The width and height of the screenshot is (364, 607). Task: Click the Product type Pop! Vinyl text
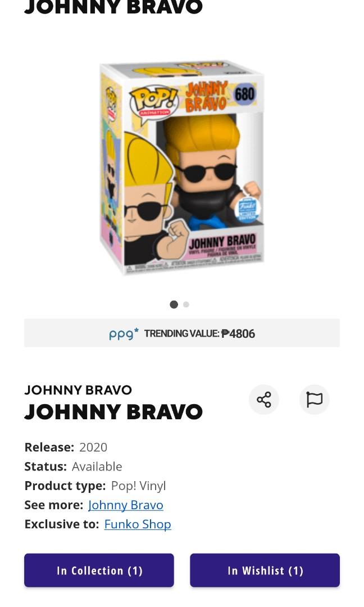coord(95,486)
